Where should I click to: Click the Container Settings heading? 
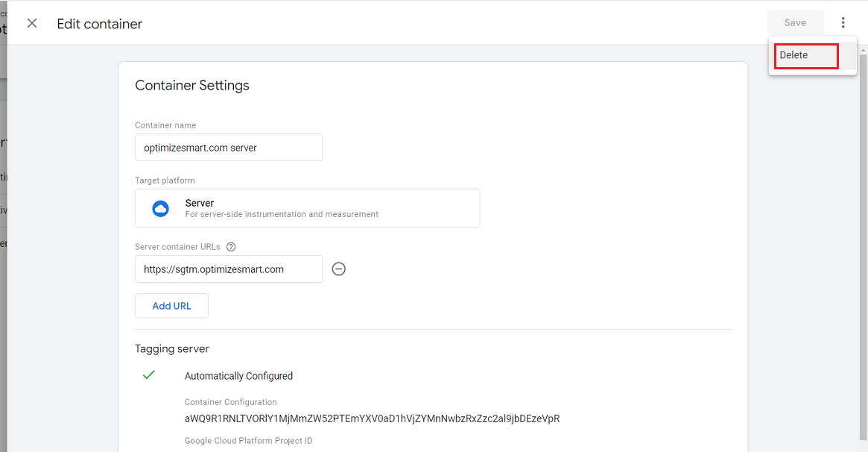pyautogui.click(x=192, y=86)
